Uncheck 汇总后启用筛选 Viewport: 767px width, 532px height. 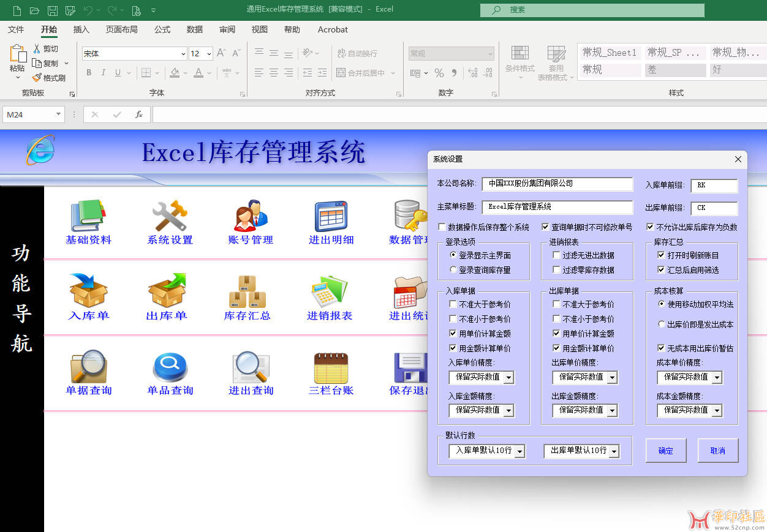(661, 270)
